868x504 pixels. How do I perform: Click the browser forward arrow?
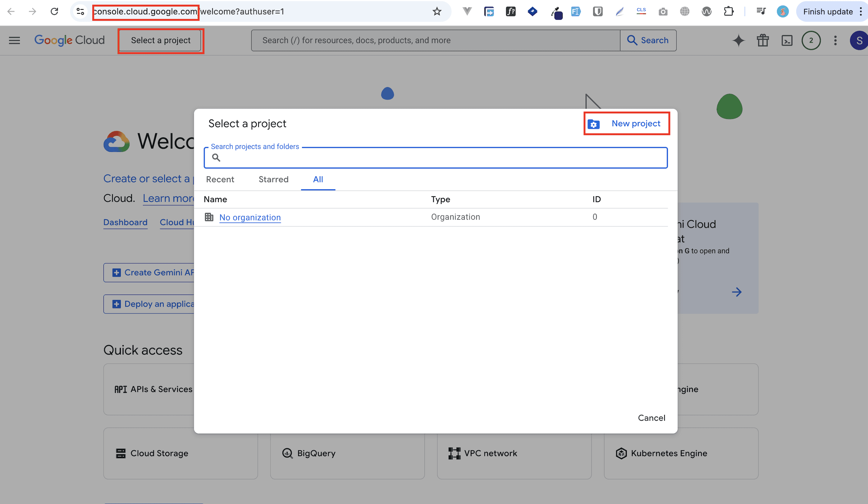32,12
